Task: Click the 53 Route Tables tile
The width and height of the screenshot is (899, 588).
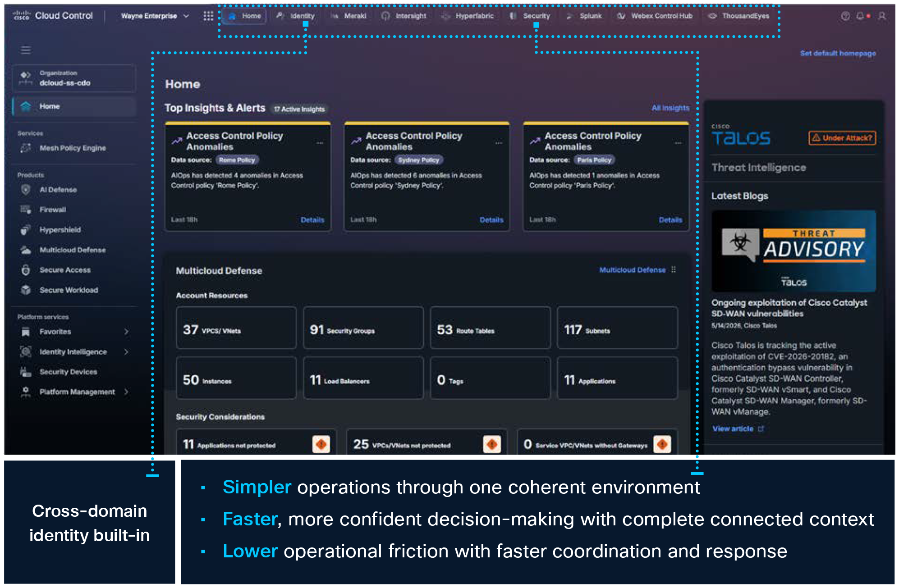Action: (x=491, y=328)
